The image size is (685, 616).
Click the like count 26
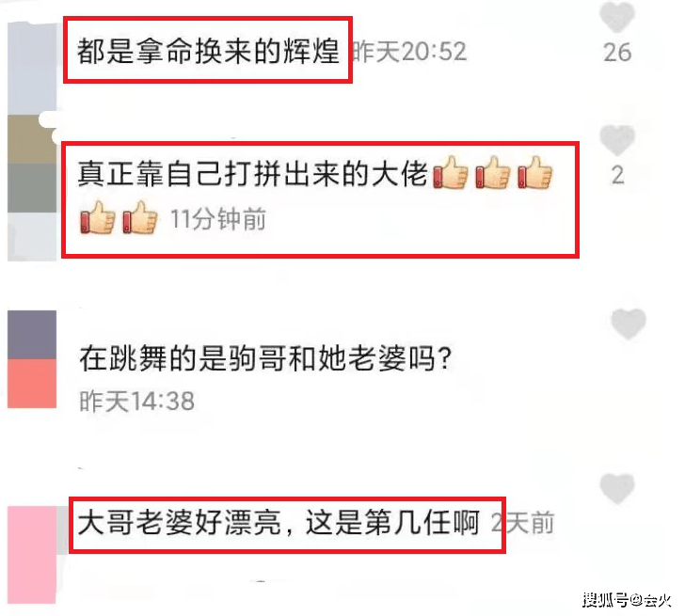pos(617,53)
